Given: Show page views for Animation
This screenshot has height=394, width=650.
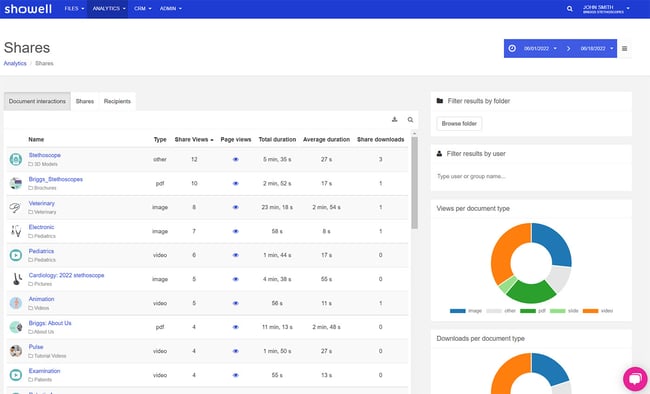Looking at the screenshot, I should click(235, 303).
